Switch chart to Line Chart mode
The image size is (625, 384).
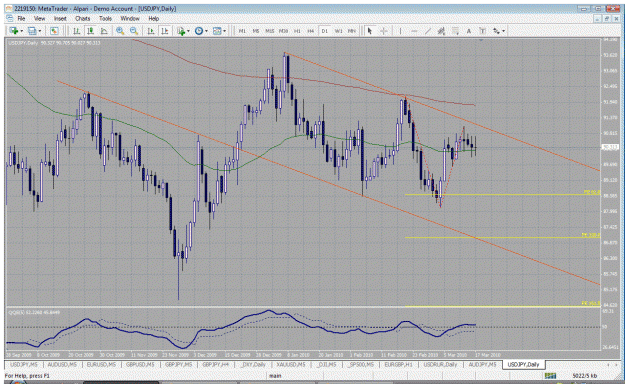click(x=104, y=31)
